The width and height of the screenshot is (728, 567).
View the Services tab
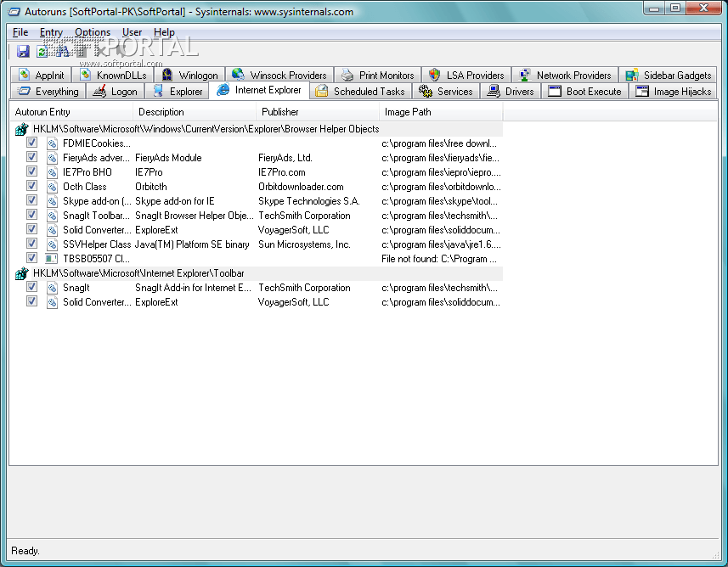[x=446, y=92]
